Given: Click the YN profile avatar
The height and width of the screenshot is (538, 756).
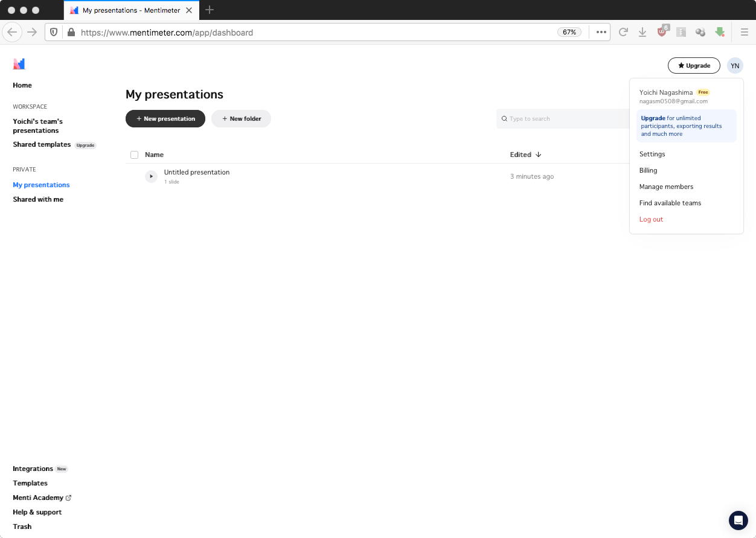Looking at the screenshot, I should [x=735, y=66].
